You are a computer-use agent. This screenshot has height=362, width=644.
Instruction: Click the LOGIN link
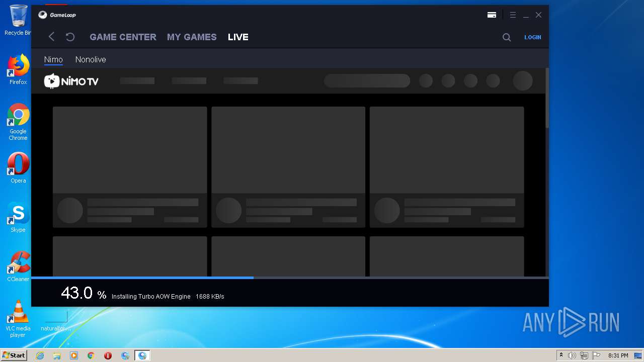(x=532, y=37)
